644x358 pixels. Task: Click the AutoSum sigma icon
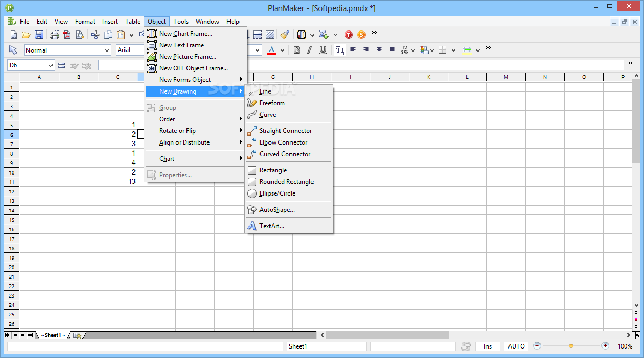click(324, 35)
